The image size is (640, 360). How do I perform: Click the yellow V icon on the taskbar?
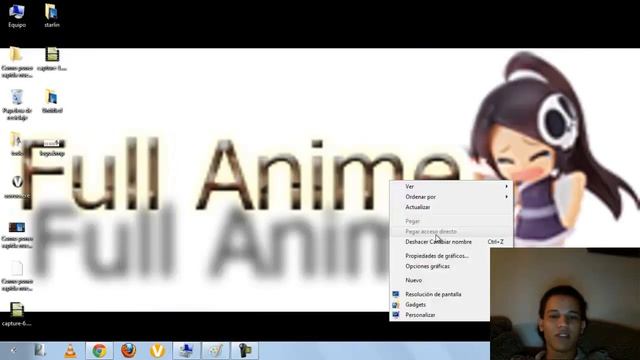coord(158,351)
